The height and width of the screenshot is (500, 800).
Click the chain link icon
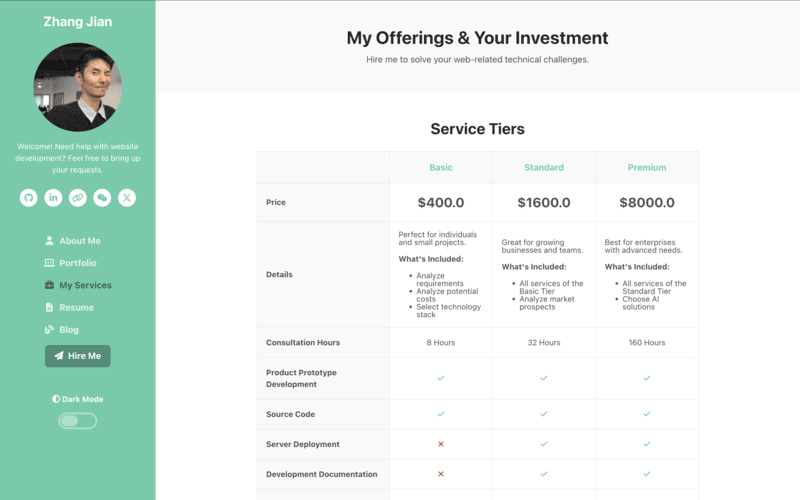pyautogui.click(x=78, y=198)
